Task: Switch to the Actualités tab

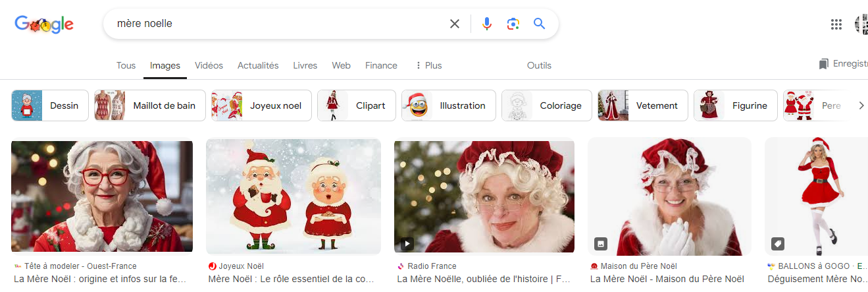Action: [x=258, y=65]
